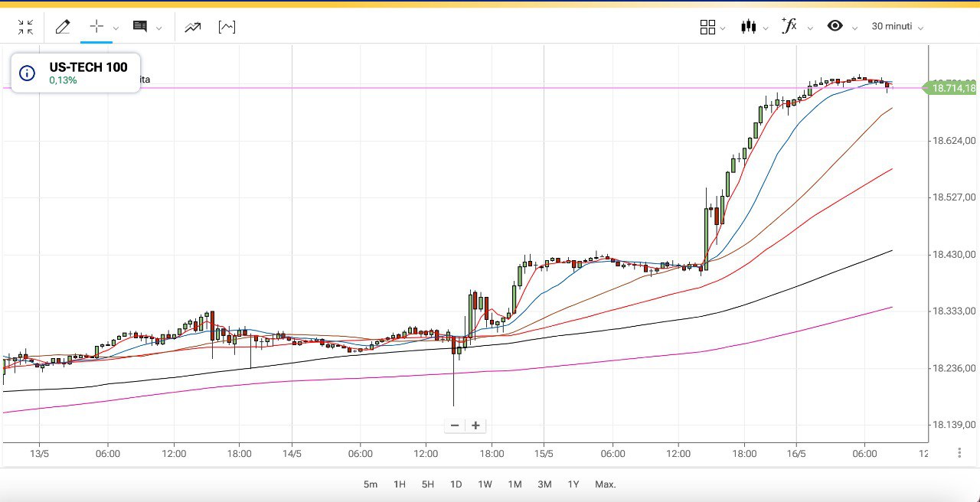Click the green 18.714,18 price label
The height and width of the screenshot is (502, 980).
pyautogui.click(x=952, y=88)
